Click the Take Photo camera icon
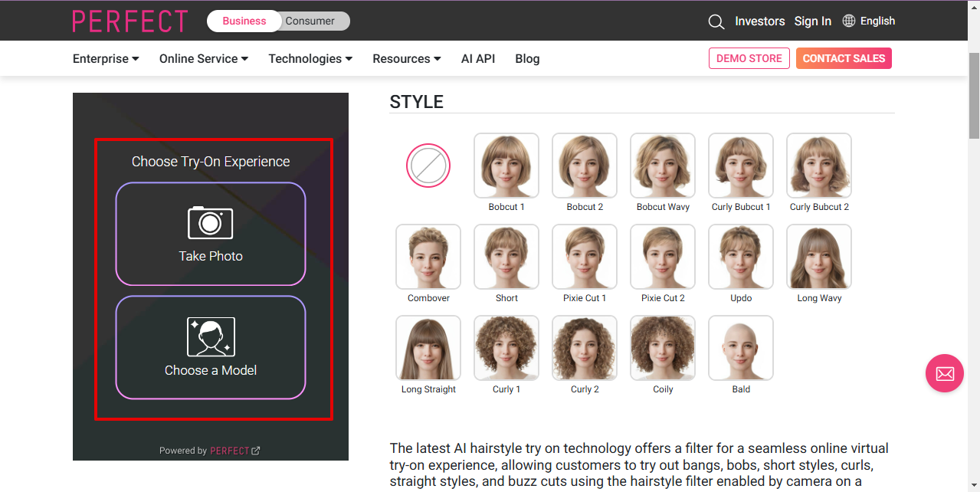Screen dimensions: 980x492 (211, 223)
